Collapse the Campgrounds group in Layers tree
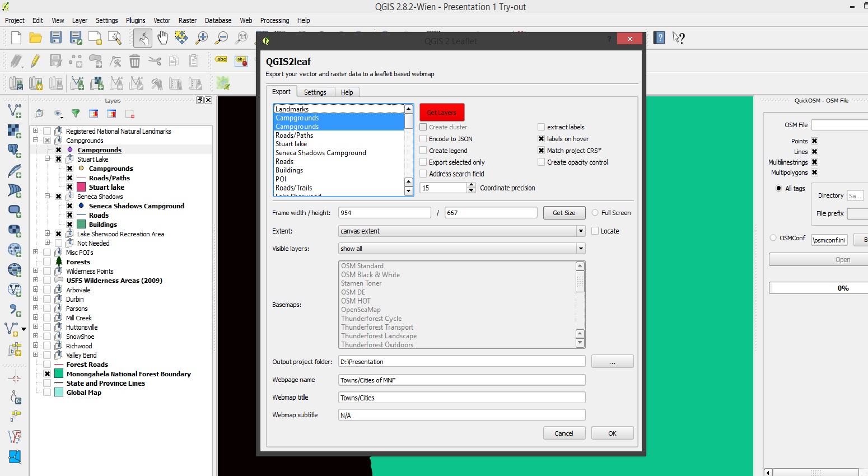 coord(36,141)
